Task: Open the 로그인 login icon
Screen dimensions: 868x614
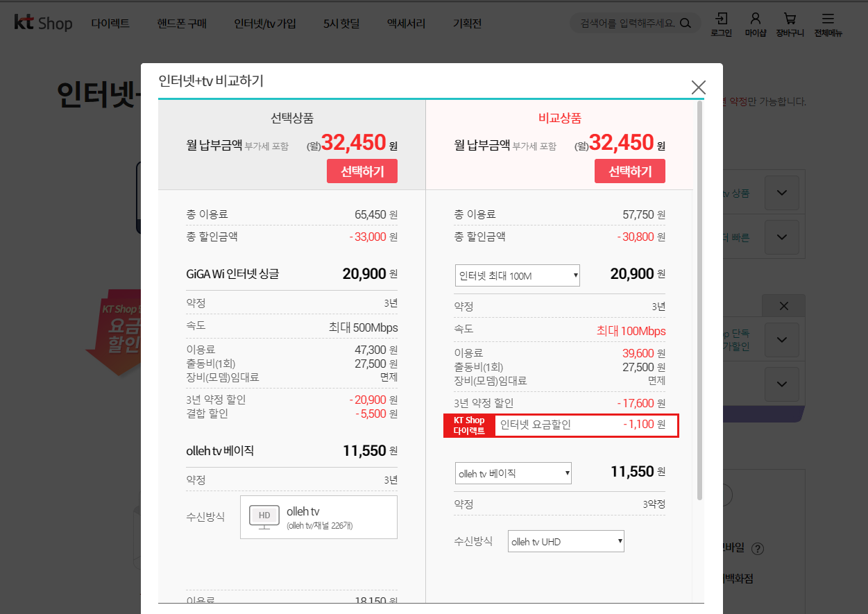Action: [x=722, y=24]
